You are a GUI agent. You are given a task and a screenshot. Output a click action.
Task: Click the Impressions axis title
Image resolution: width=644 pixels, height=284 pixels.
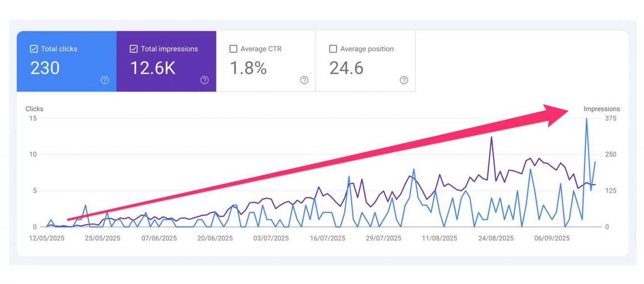pos(601,109)
